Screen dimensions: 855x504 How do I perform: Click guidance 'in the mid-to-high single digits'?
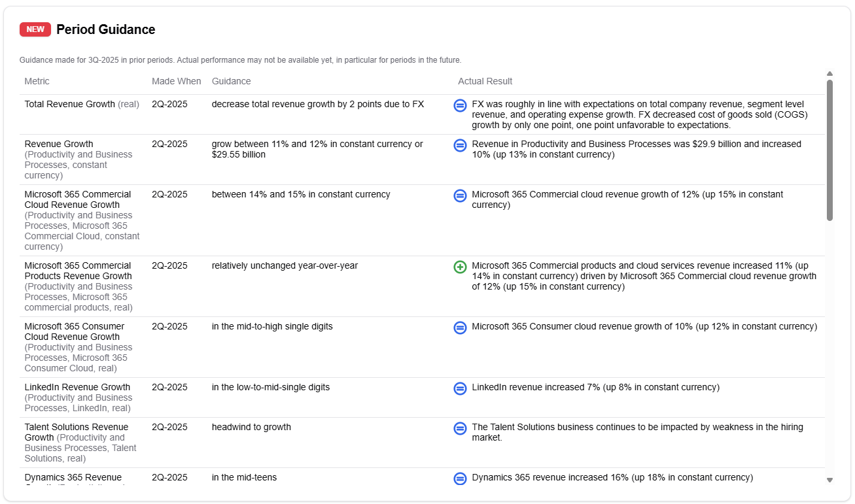point(272,326)
